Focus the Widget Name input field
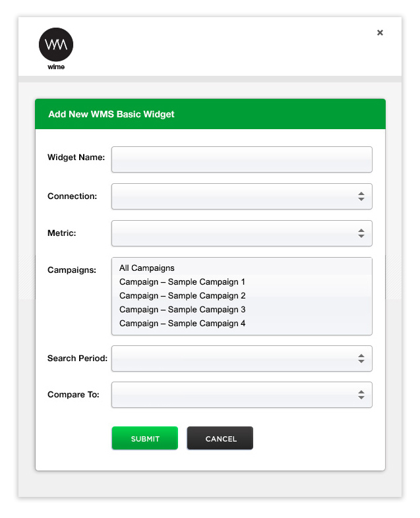 (x=242, y=159)
